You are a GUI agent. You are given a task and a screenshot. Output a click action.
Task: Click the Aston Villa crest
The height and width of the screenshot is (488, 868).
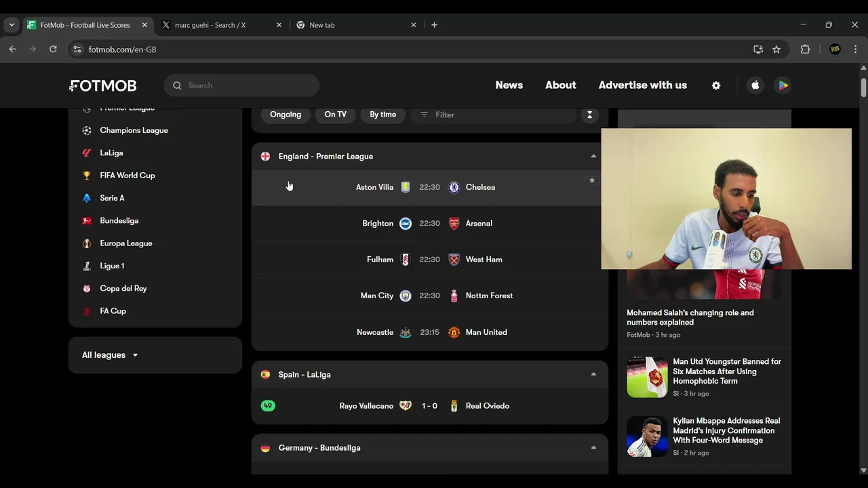tap(406, 187)
